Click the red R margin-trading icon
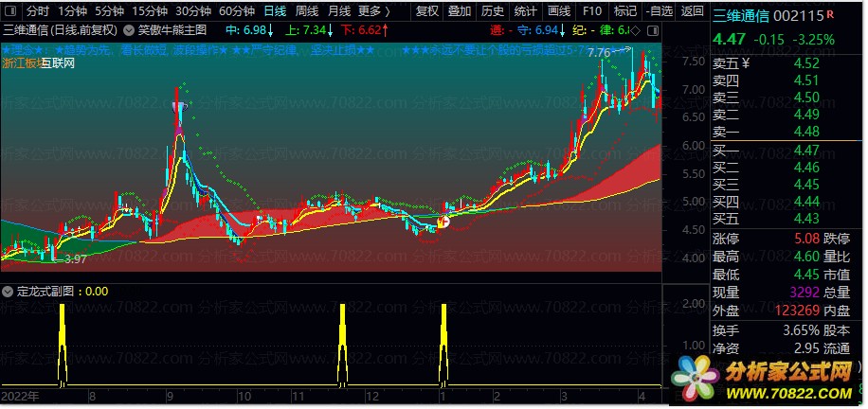 pos(830,13)
